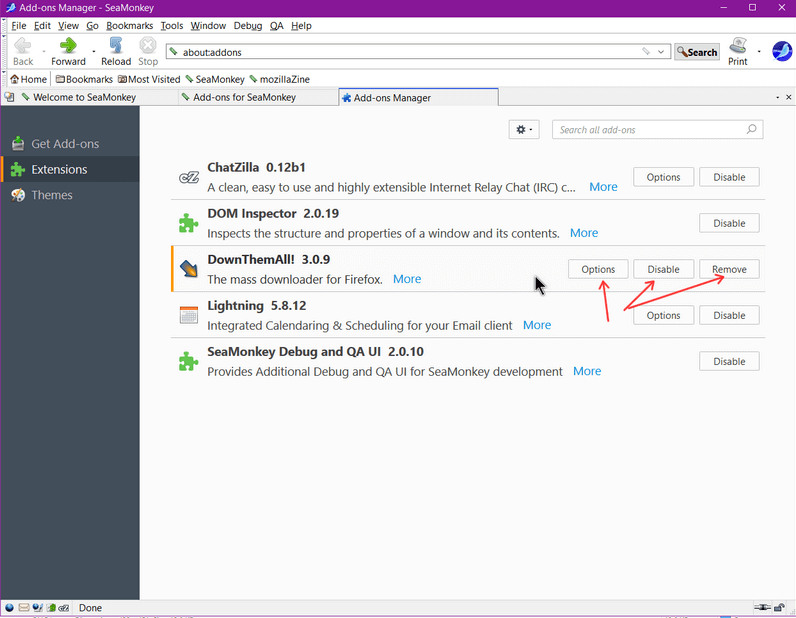Go to Home in the bookmarks toolbar
Viewport: 796px width, 618px height.
(x=28, y=79)
